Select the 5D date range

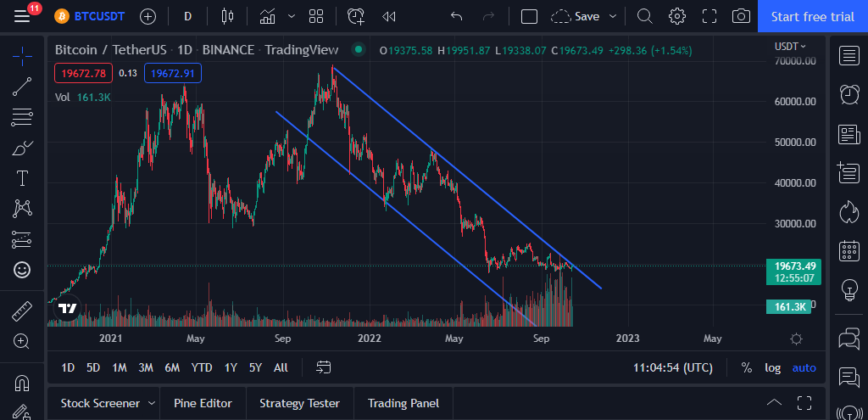(x=93, y=367)
